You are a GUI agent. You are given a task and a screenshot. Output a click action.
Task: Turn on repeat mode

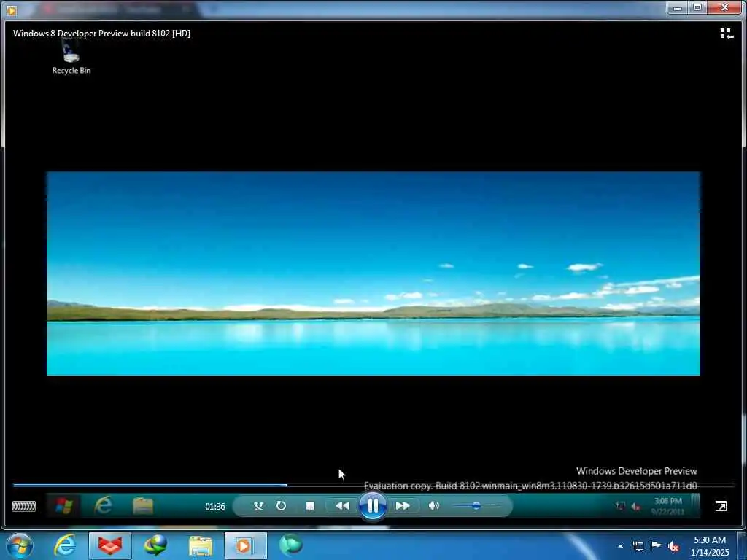tap(281, 506)
